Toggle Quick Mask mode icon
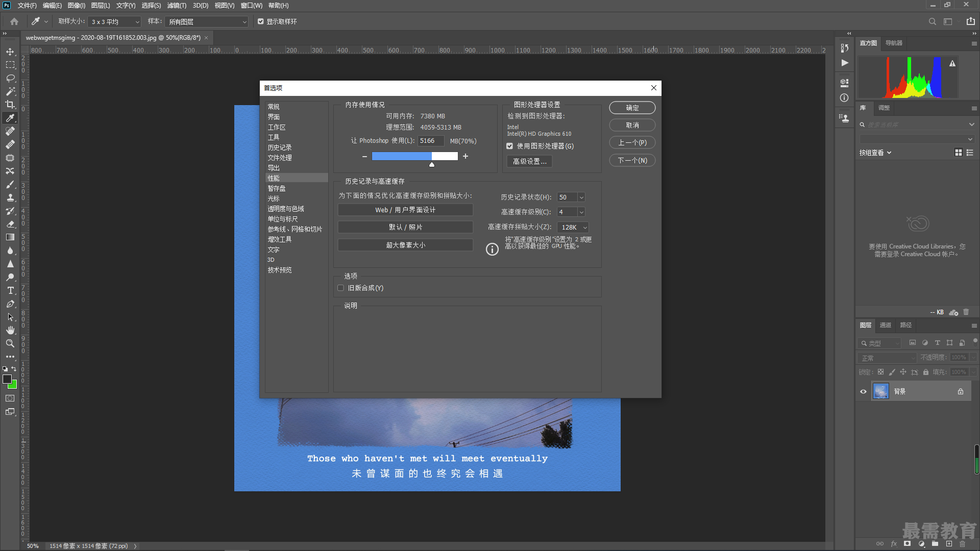Image resolution: width=980 pixels, height=551 pixels. click(x=10, y=398)
